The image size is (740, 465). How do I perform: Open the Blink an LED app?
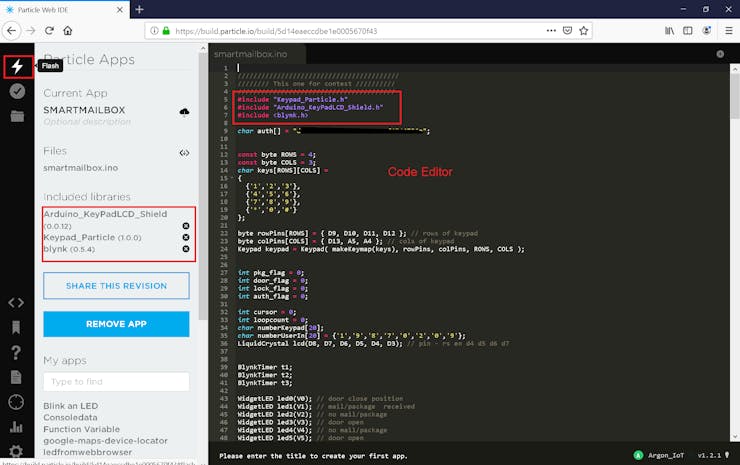(x=71, y=406)
